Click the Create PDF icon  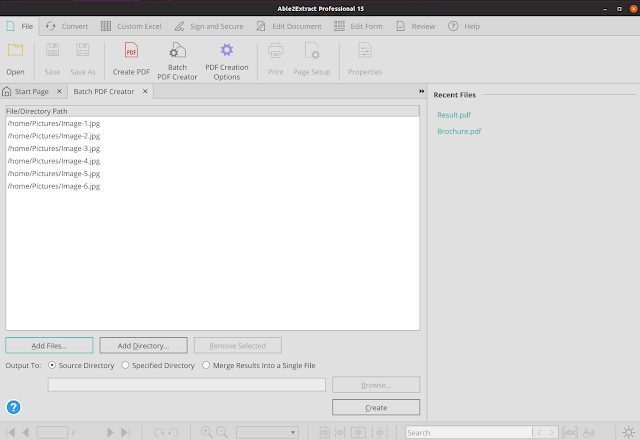coord(131,51)
